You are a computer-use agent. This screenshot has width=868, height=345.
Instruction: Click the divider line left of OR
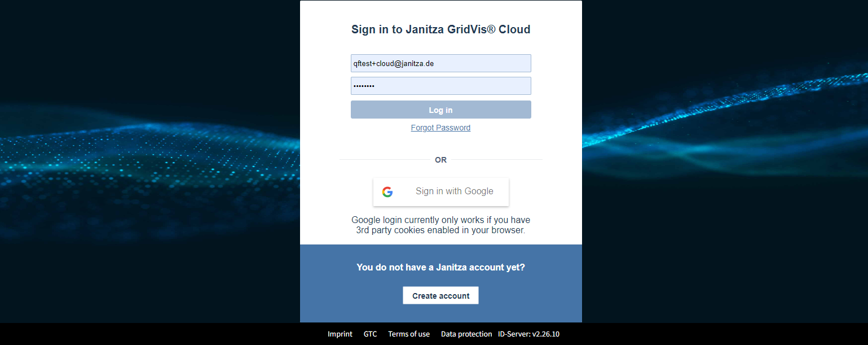(384, 160)
